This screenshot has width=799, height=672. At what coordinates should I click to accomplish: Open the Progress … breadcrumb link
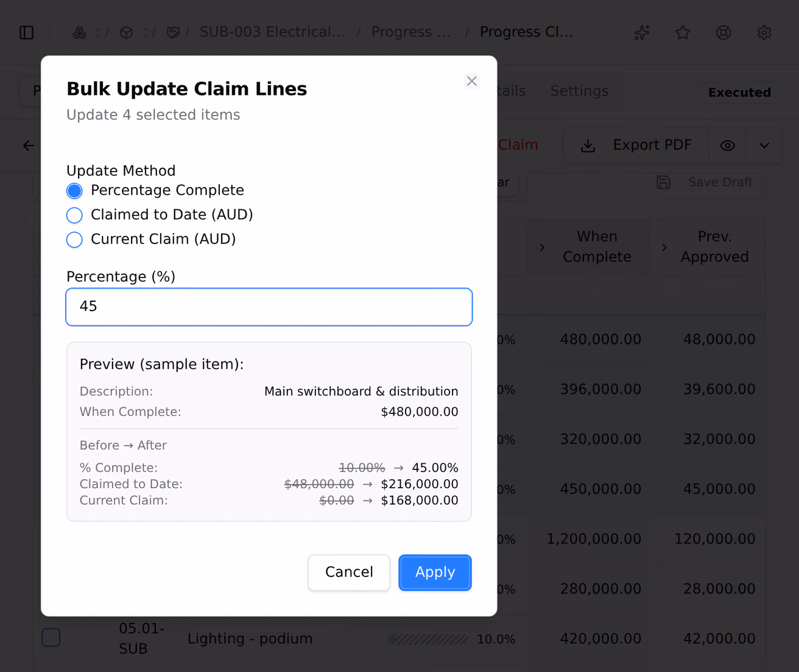(411, 32)
